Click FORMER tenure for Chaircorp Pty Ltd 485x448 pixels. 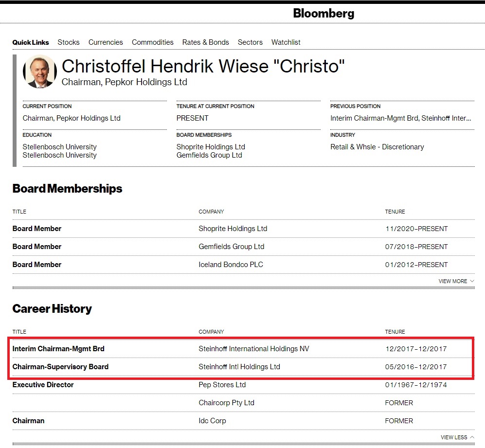tap(399, 403)
